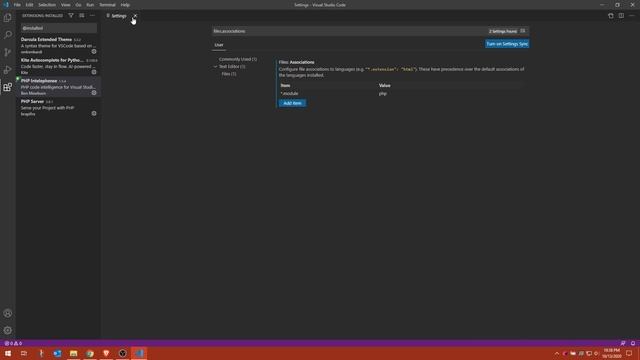Screen dimensions: 640x360
Task: Click Turn on Settings Sync button
Action: pos(507,44)
